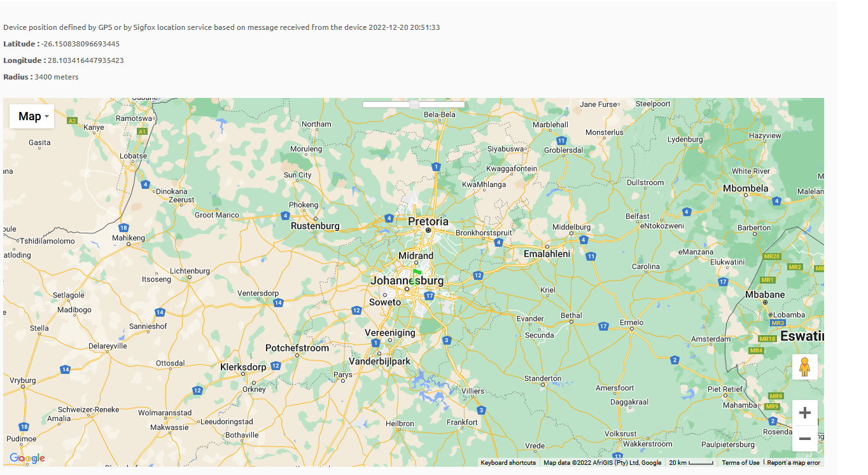This screenshot has height=475, width=868.
Task: Click the yellow MR20 route marker near Mbombela
Action: [771, 257]
